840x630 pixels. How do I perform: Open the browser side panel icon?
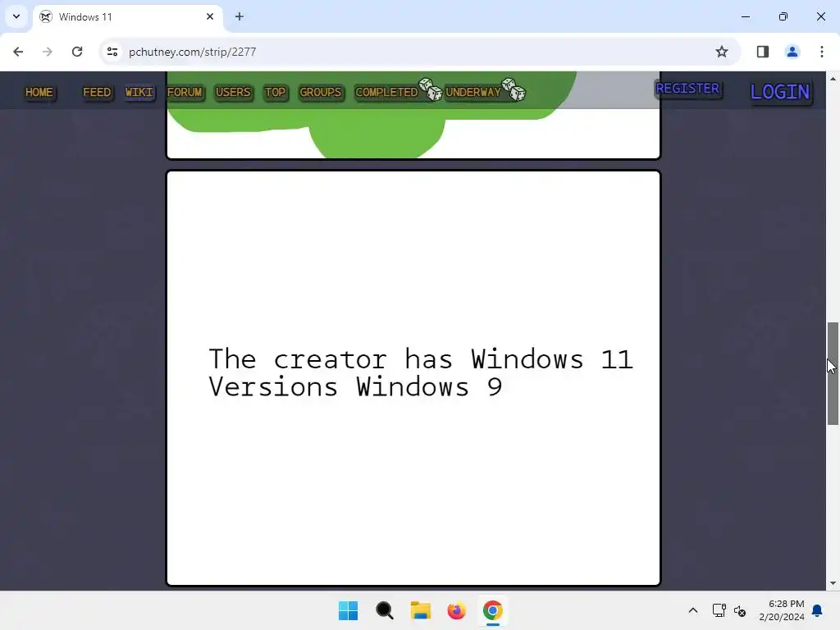(762, 52)
